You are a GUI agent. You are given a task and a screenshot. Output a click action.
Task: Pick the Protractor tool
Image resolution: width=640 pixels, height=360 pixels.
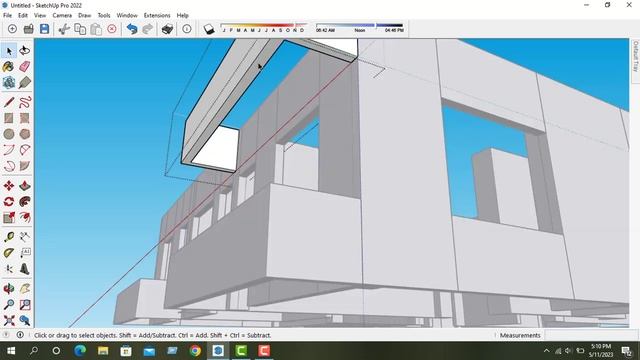9,253
